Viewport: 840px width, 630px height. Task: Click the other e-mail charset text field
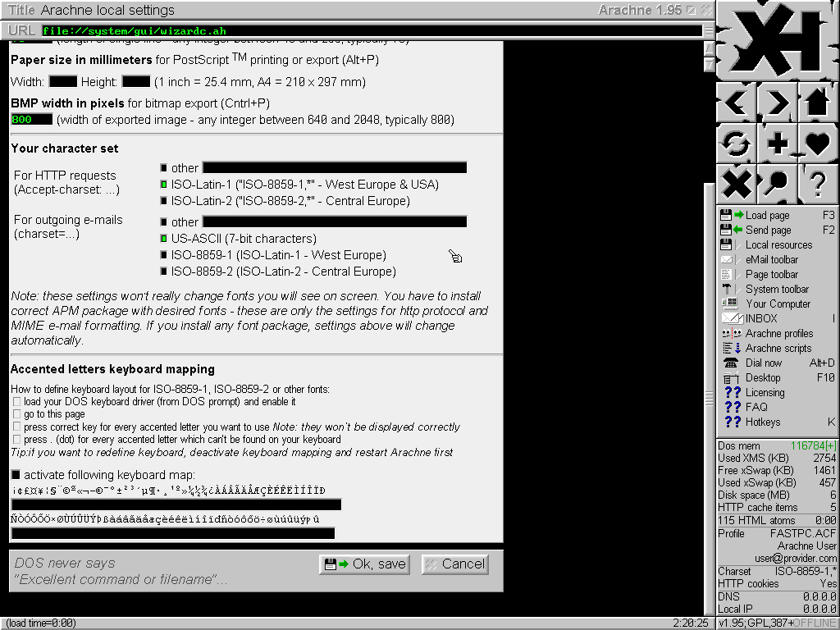point(335,221)
